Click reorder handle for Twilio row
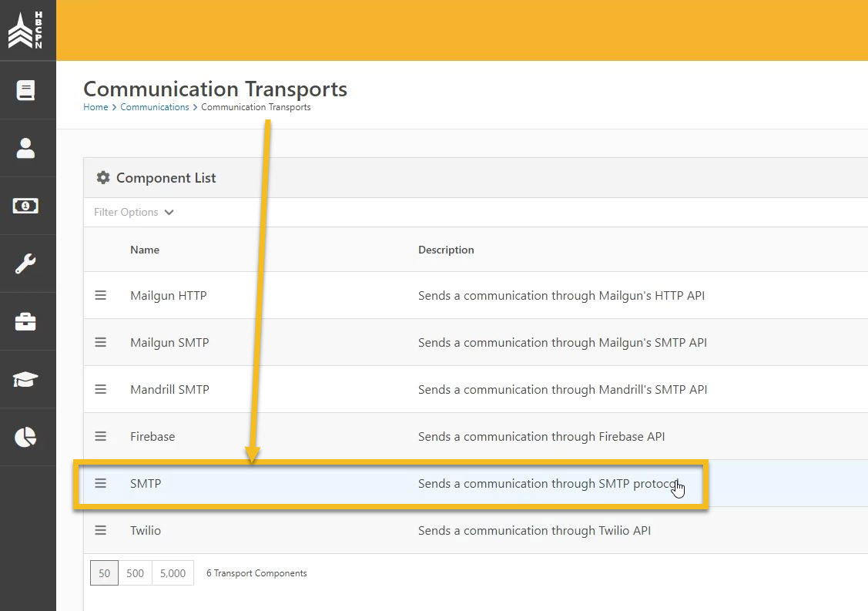This screenshot has width=868, height=611. 100,531
